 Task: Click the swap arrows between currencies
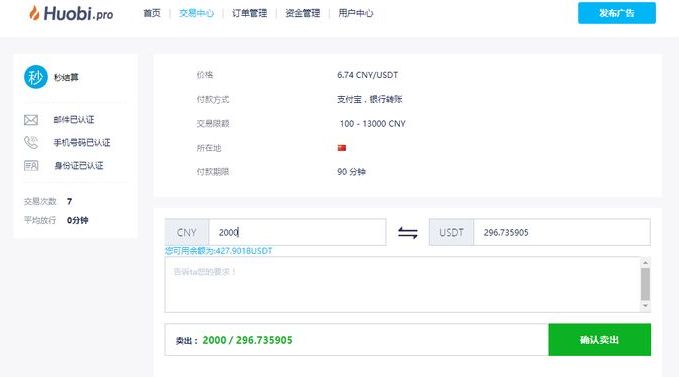click(x=407, y=233)
